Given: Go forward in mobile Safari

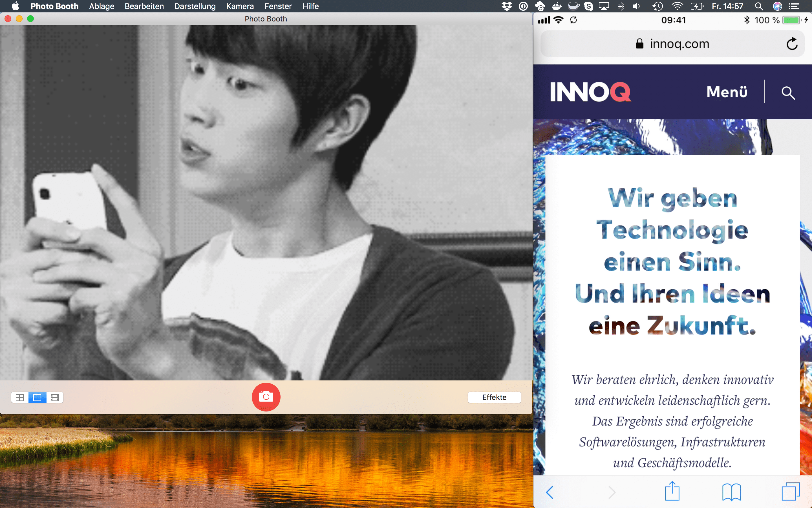Looking at the screenshot, I should [x=612, y=492].
